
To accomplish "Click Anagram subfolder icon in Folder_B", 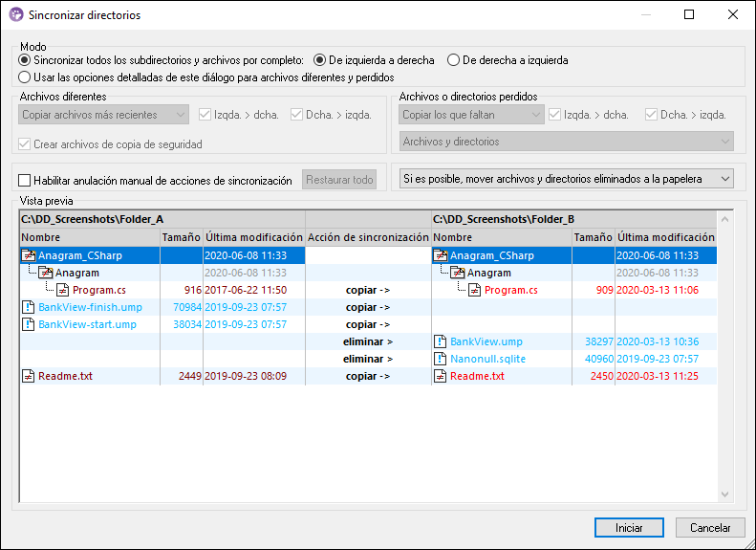I will click(457, 273).
